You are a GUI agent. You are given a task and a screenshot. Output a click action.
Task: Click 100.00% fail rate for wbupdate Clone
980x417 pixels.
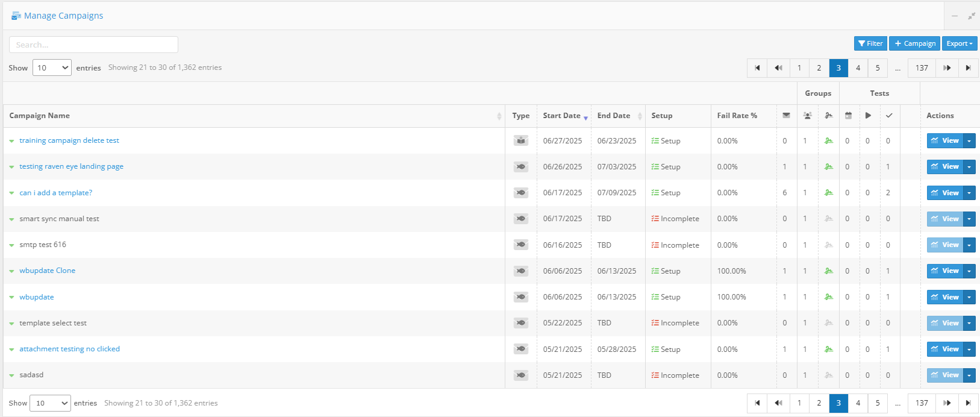[731, 271]
